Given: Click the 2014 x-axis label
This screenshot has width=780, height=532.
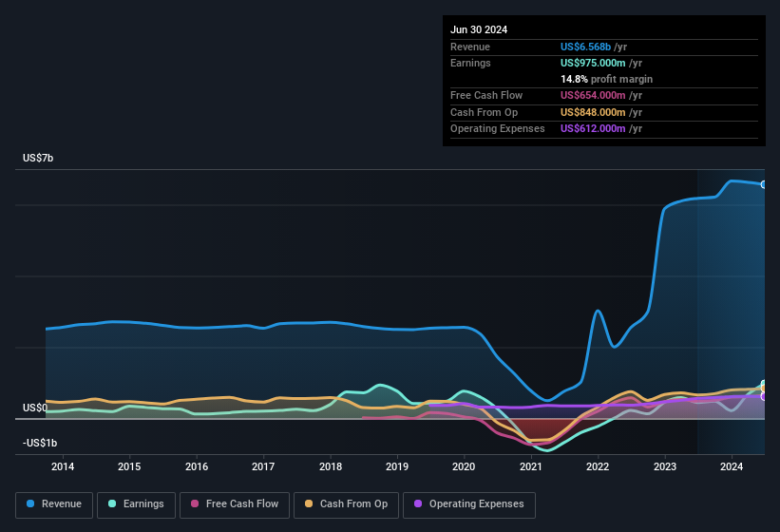Looking at the screenshot, I should [63, 466].
